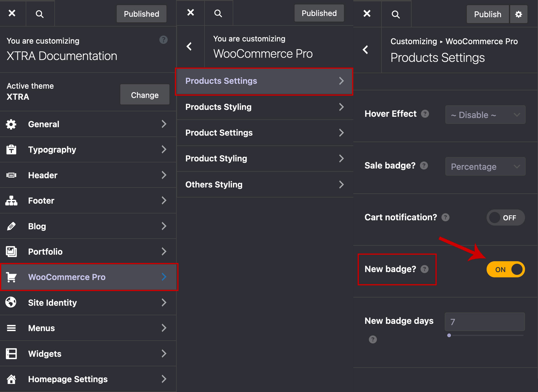Open the Sale badge Percentage dropdown
The width and height of the screenshot is (538, 392).
coord(485,167)
